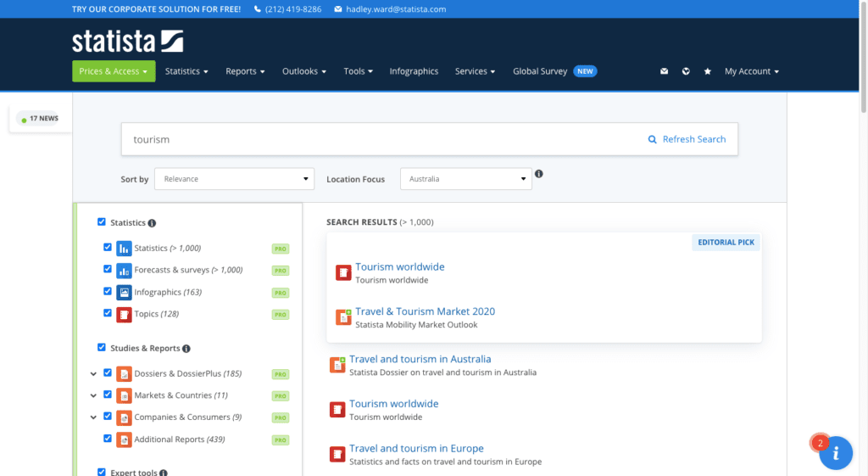Expand Companies & Consumers chevron
868x476 pixels.
pos(93,417)
